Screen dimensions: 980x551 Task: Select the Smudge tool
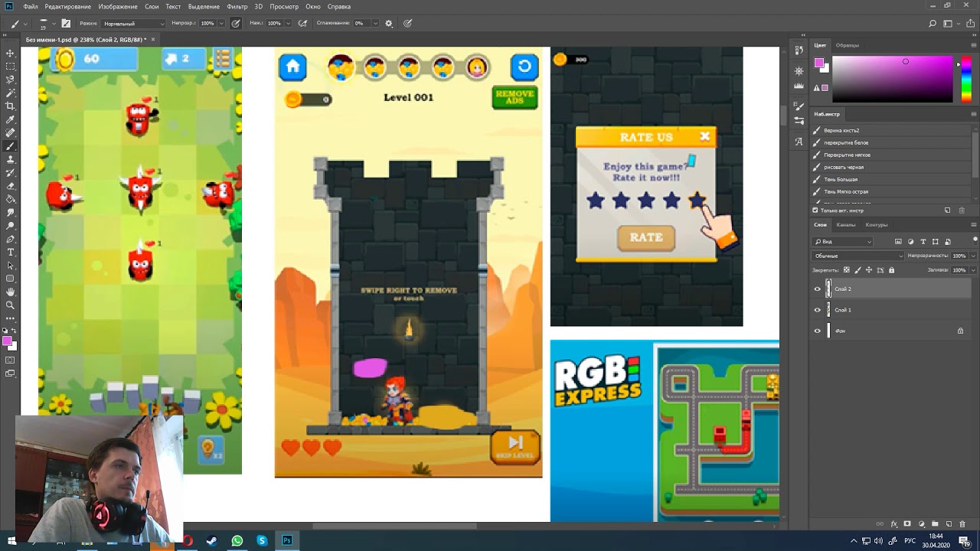[x=10, y=212]
